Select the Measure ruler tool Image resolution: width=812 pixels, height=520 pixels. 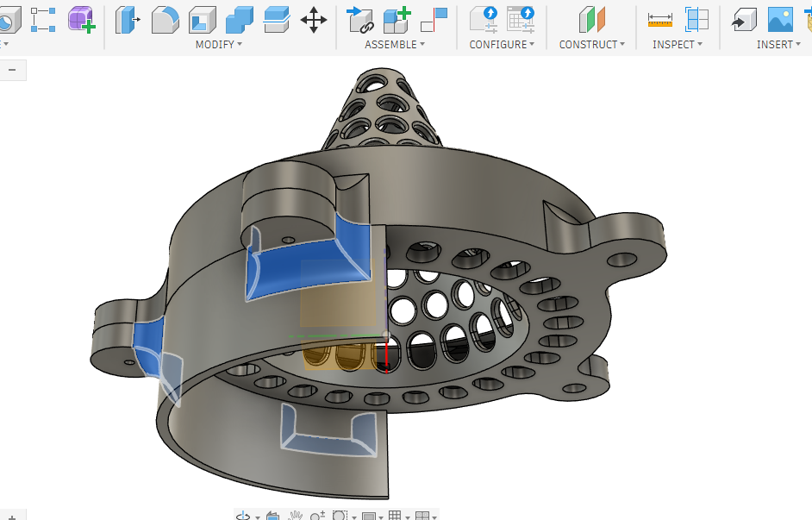(660, 19)
